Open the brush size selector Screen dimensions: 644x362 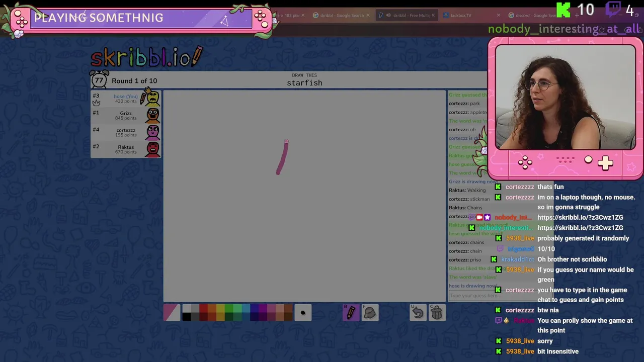point(303,313)
